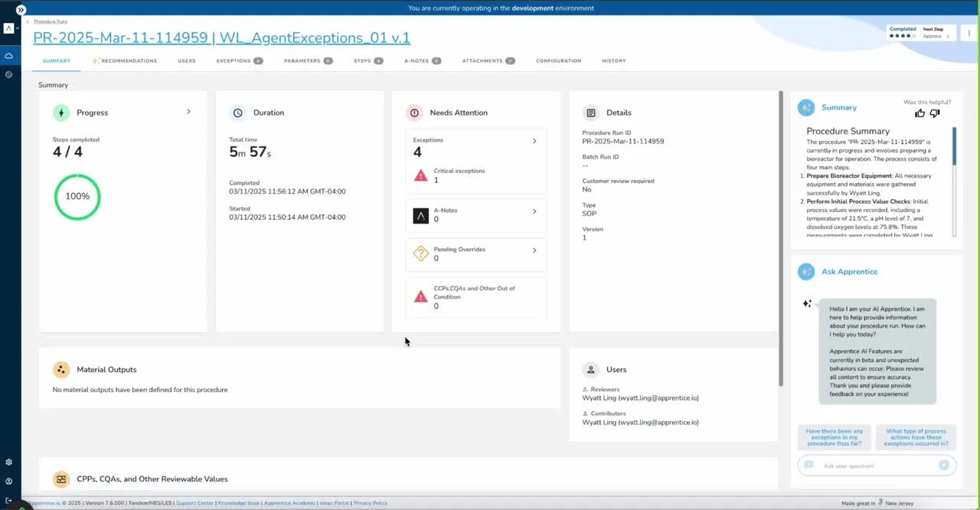Image resolution: width=980 pixels, height=510 pixels.
Task: Open the Apprentice logo workspace switcher
Action: click(x=9, y=28)
